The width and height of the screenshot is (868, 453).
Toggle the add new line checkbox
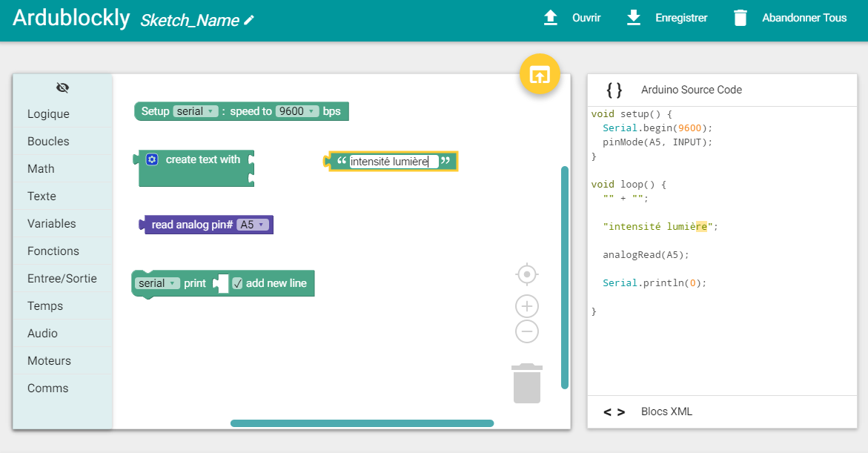pyautogui.click(x=237, y=283)
